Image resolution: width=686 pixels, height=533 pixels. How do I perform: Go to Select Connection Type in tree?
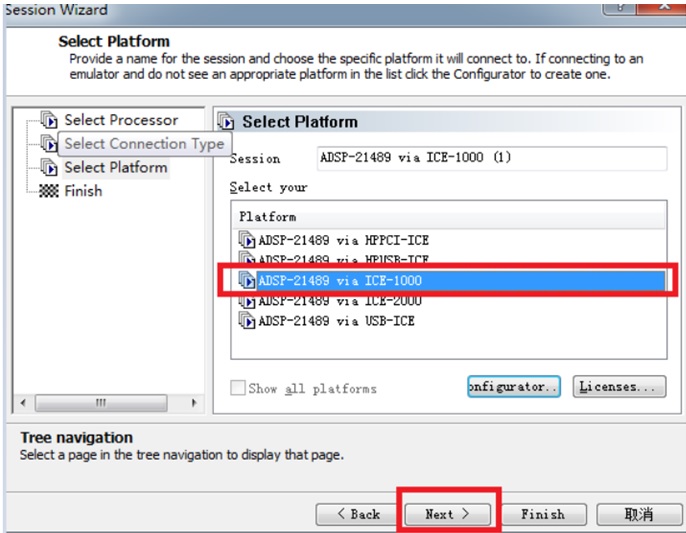pos(144,144)
